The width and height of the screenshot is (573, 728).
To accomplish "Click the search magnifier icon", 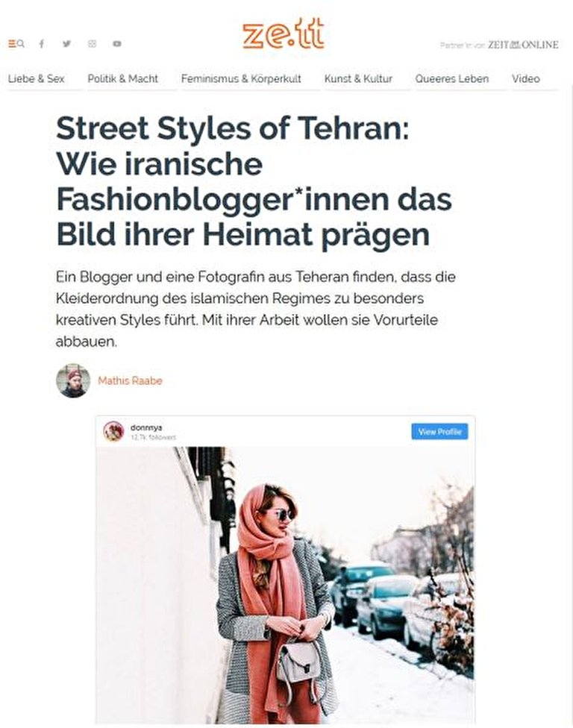I will pos(20,44).
